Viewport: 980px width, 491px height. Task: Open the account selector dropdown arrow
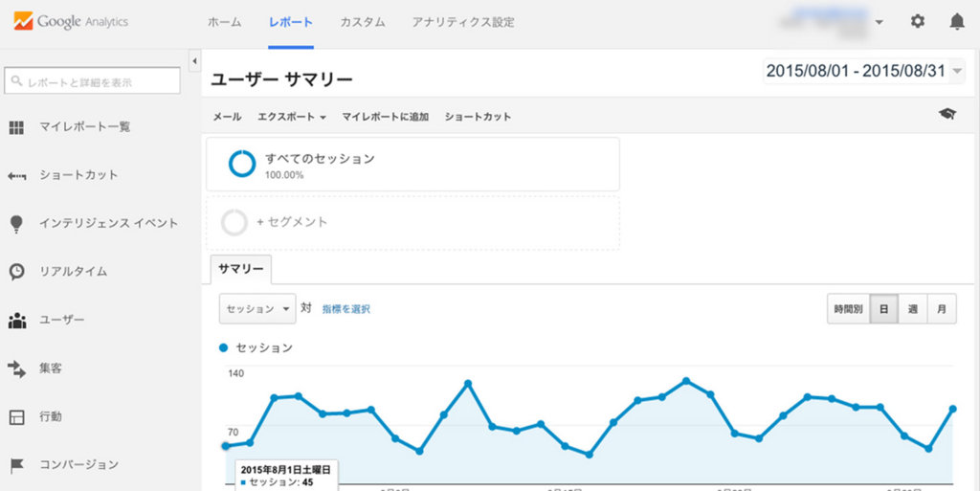[x=880, y=22]
